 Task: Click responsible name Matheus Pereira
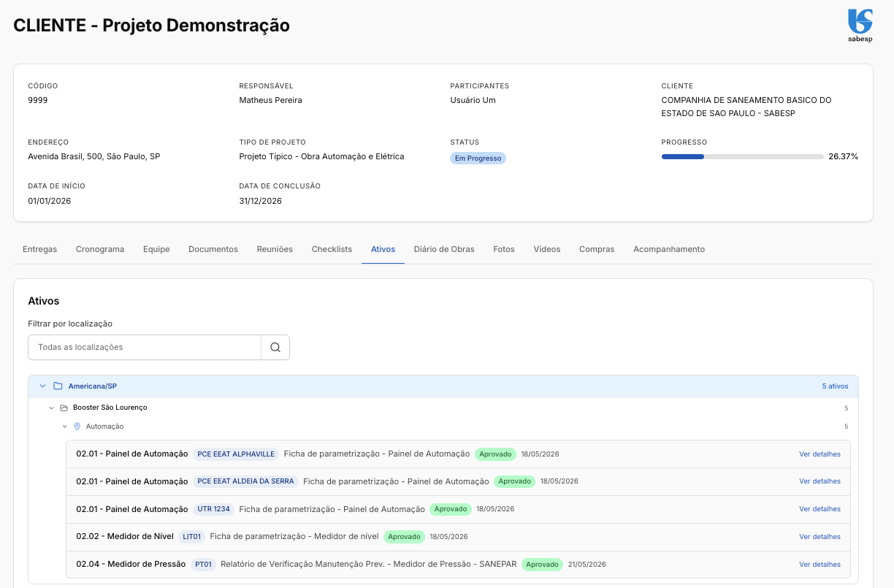coord(270,100)
